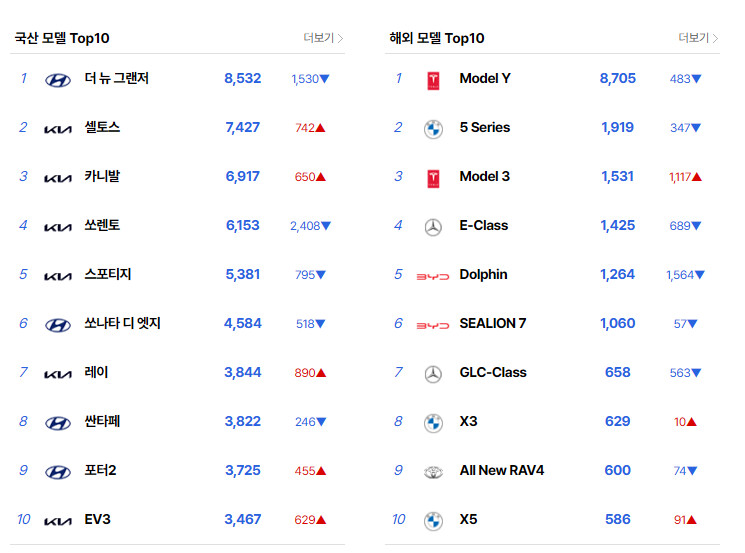Open 더보기 for 국산 모델 Top10

coord(323,38)
